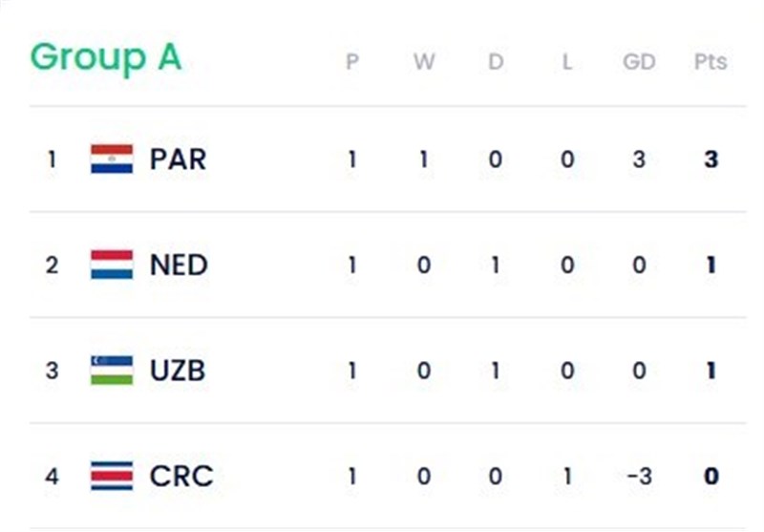Open the CRC team entry
This screenshot has width=764, height=532.
click(x=180, y=475)
